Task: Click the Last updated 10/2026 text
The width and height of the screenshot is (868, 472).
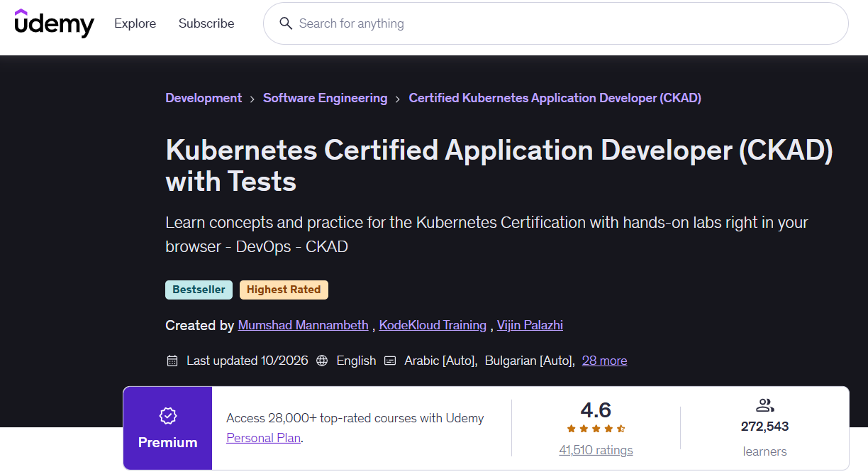Action: click(x=247, y=361)
